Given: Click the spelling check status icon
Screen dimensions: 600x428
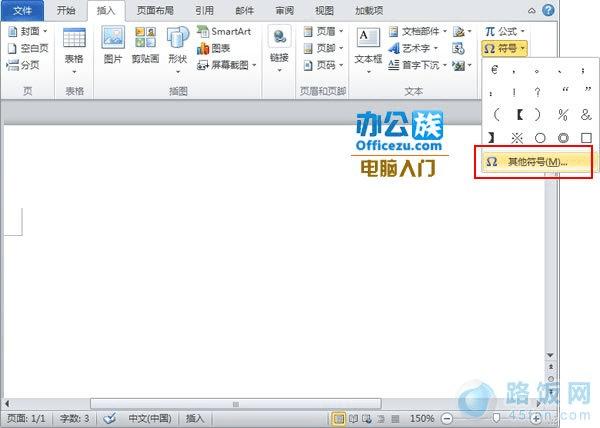Looking at the screenshot, I should point(109,418).
